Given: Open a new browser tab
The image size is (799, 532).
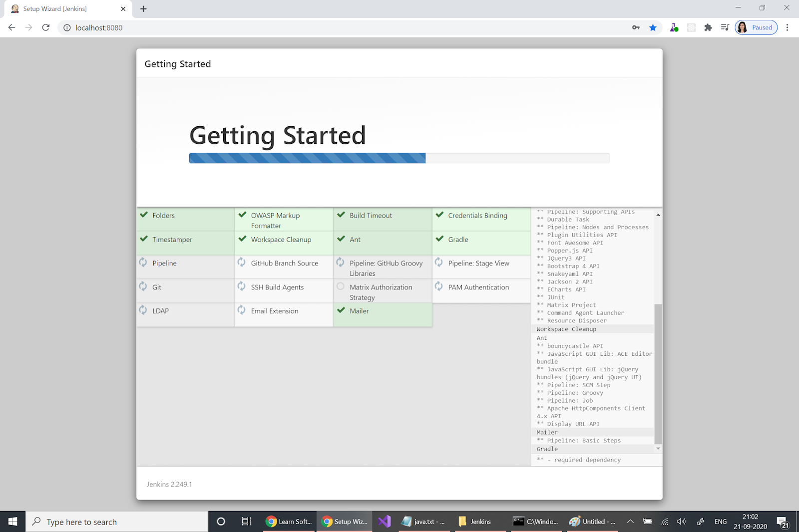Looking at the screenshot, I should [143, 9].
